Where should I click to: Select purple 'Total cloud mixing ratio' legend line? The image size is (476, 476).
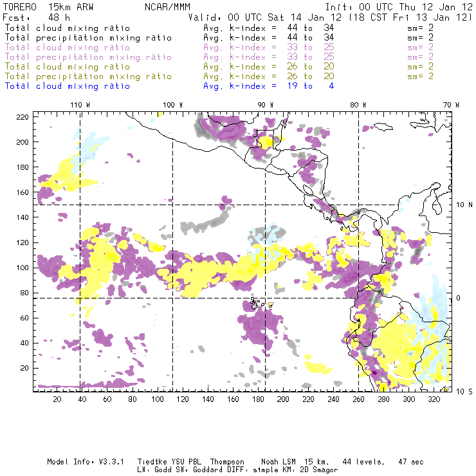coord(68,48)
